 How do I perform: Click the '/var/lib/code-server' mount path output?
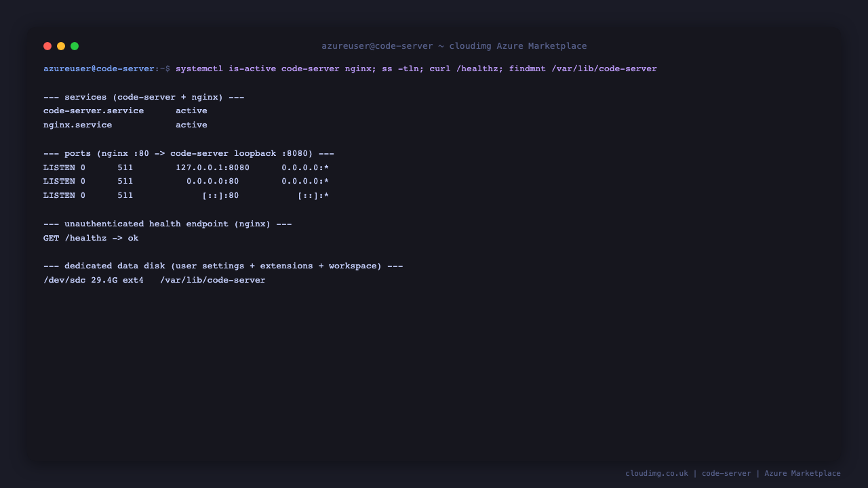point(213,280)
